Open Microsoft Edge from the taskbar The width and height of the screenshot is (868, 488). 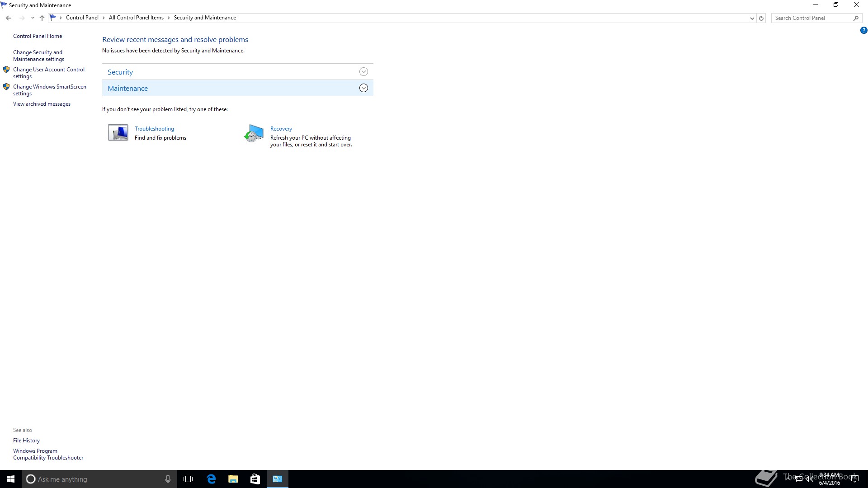211,479
